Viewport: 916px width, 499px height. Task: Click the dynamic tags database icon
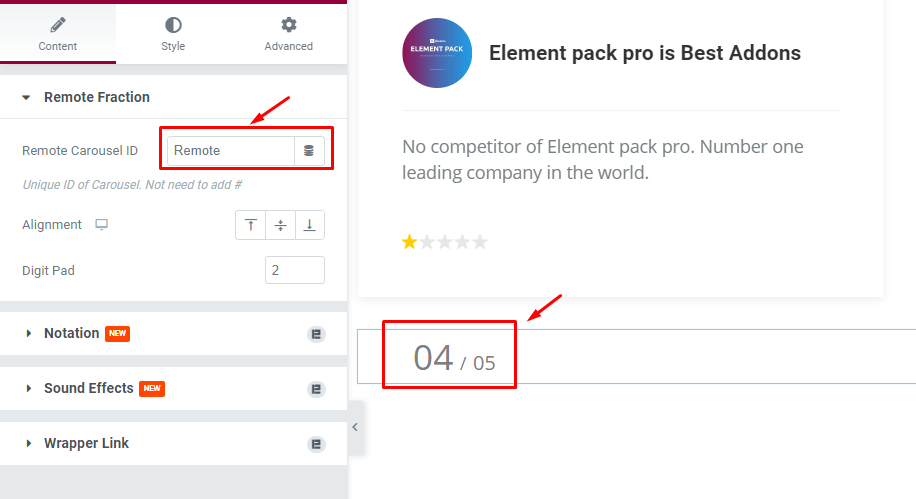click(309, 151)
